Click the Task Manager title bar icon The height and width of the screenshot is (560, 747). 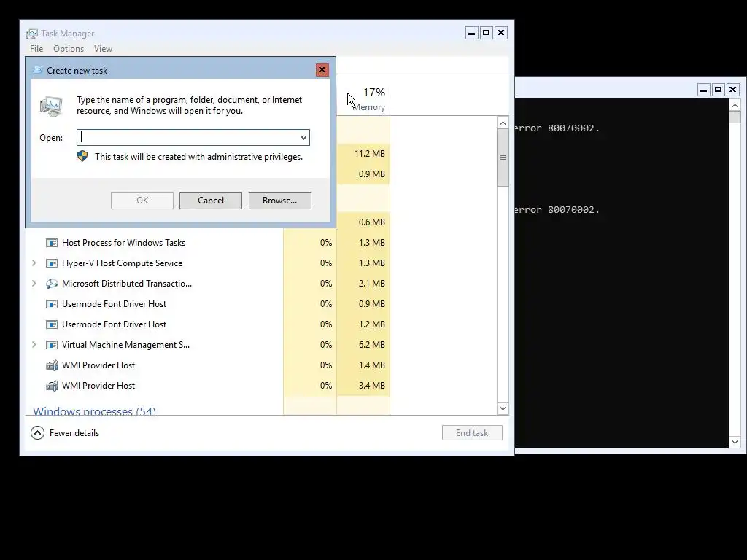tap(32, 34)
